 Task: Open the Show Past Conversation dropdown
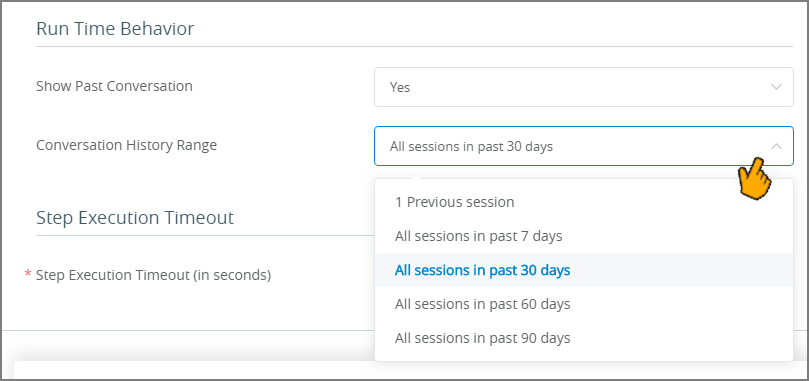click(584, 87)
